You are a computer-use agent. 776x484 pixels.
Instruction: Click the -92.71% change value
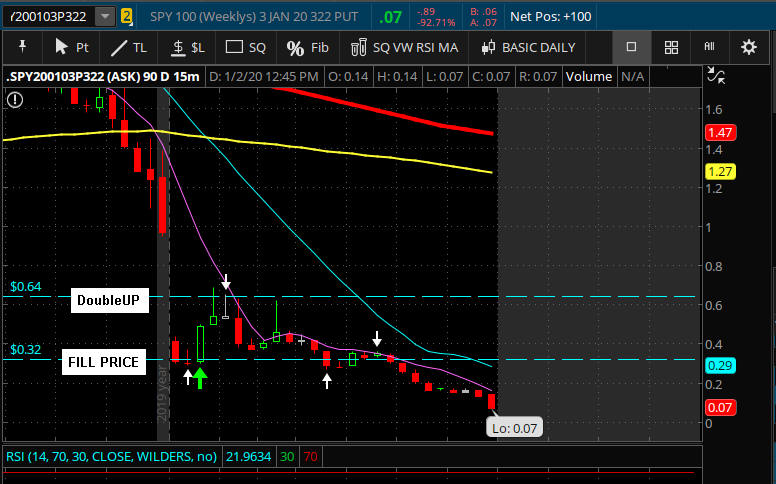[436, 23]
